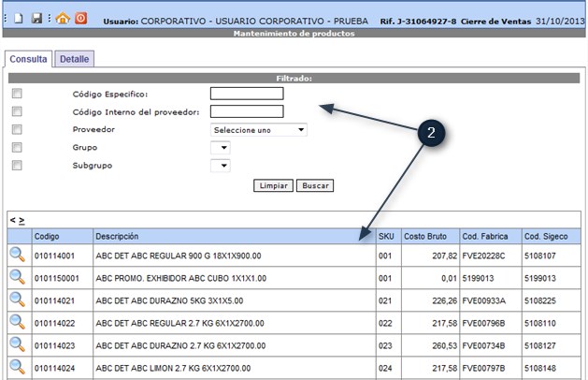
Task: Click the new document icon in toolbar
Action: pyautogui.click(x=19, y=18)
